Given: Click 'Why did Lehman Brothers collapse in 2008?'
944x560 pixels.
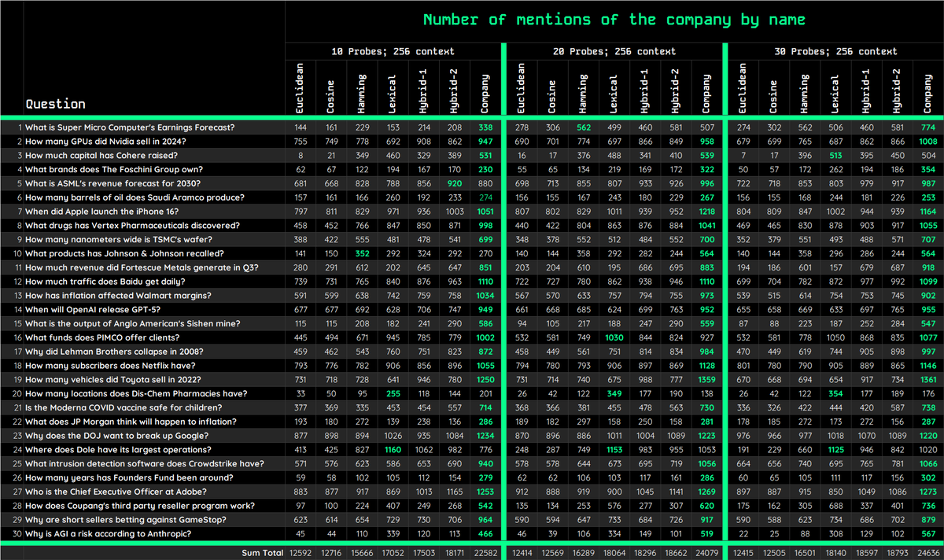Looking at the screenshot, I should click(x=114, y=351).
